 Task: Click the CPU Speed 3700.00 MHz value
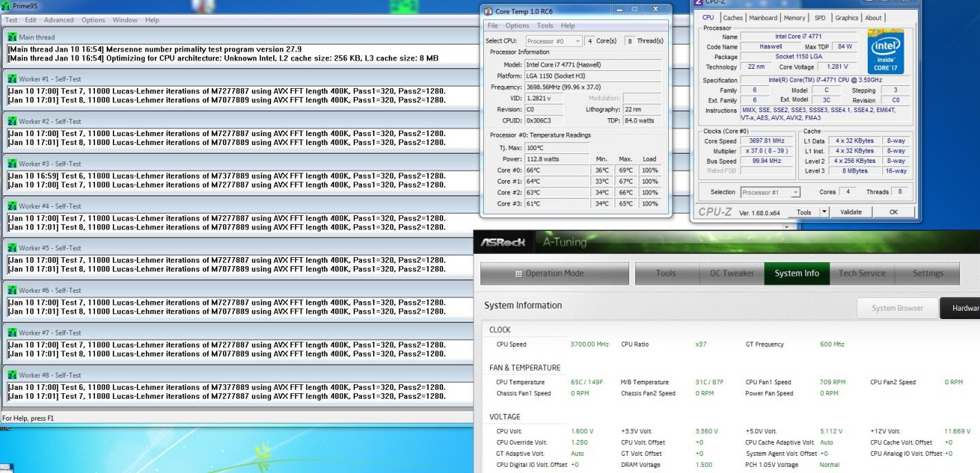[590, 344]
